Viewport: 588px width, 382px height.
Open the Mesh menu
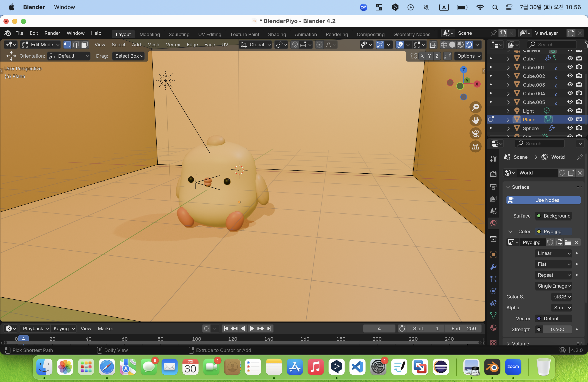[x=153, y=45]
